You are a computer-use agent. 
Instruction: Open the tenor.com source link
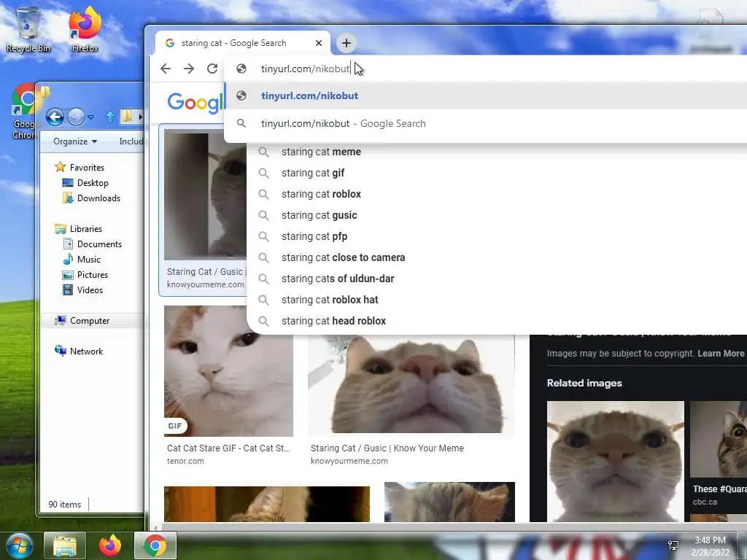185,461
